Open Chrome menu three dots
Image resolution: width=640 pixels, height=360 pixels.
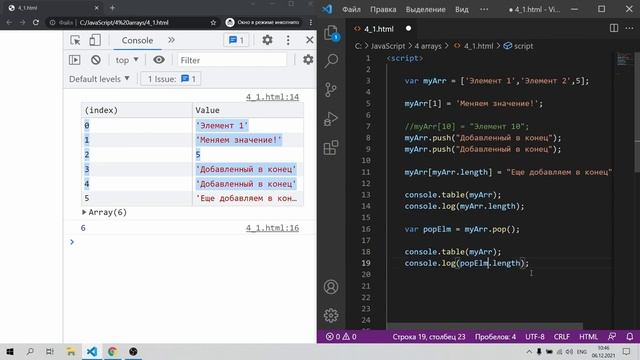311,22
